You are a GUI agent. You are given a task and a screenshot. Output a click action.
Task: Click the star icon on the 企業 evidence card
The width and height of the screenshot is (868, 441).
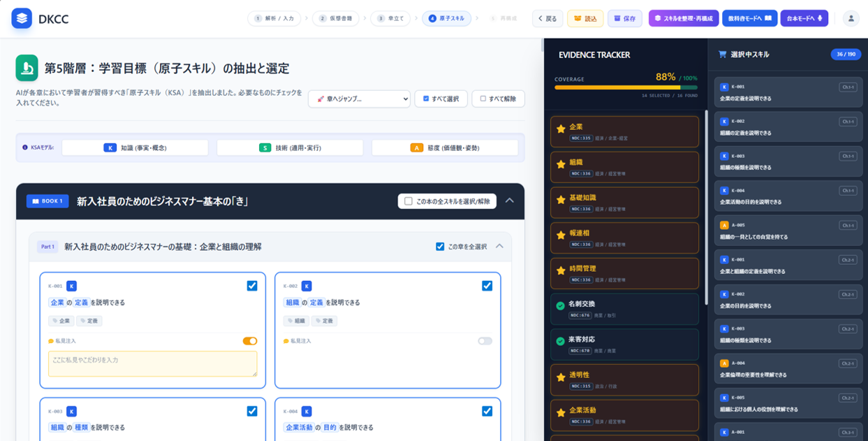coord(561,129)
